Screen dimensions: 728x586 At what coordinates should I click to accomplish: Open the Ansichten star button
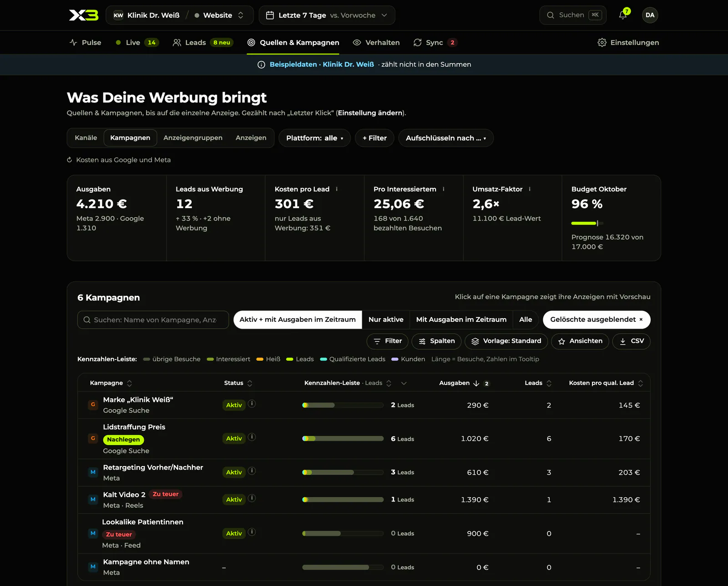[x=580, y=341]
